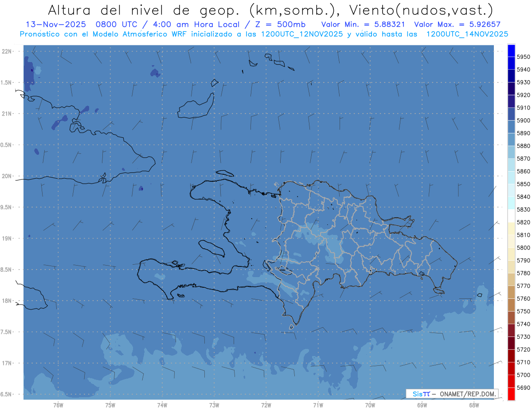
Task: Click the 5780 color scale label
Action: click(523, 273)
